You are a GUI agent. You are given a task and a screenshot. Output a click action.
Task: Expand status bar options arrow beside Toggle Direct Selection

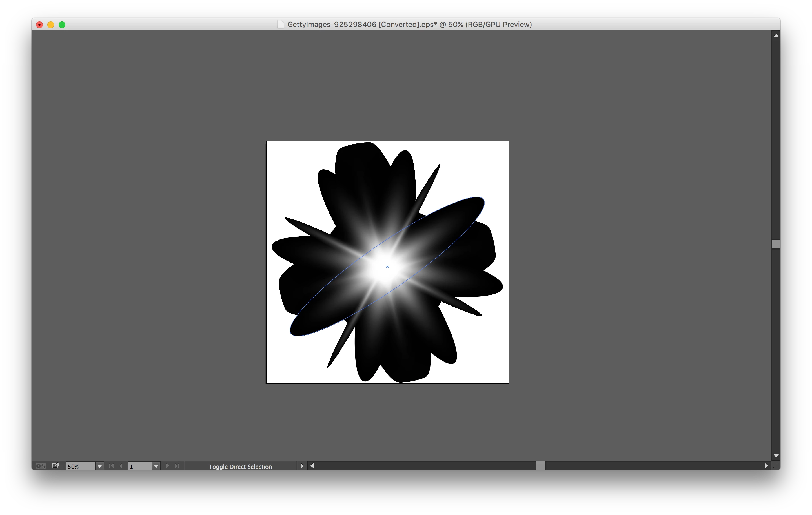click(x=302, y=466)
